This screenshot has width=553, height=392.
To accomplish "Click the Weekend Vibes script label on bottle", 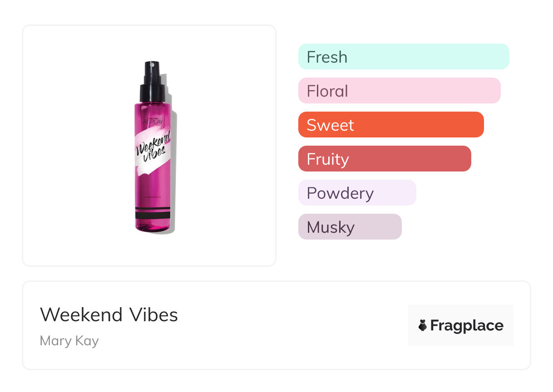I will coord(152,147).
